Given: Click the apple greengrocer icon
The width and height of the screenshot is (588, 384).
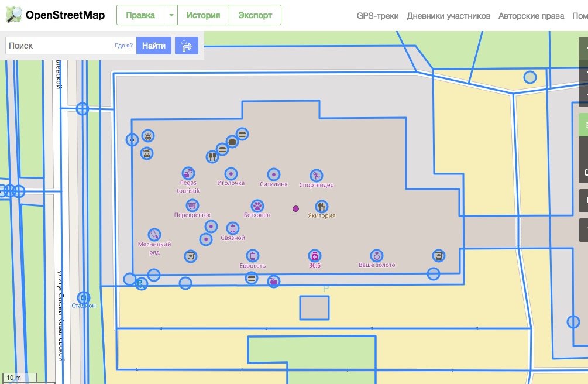Looking at the screenshot, I should pos(274,281).
